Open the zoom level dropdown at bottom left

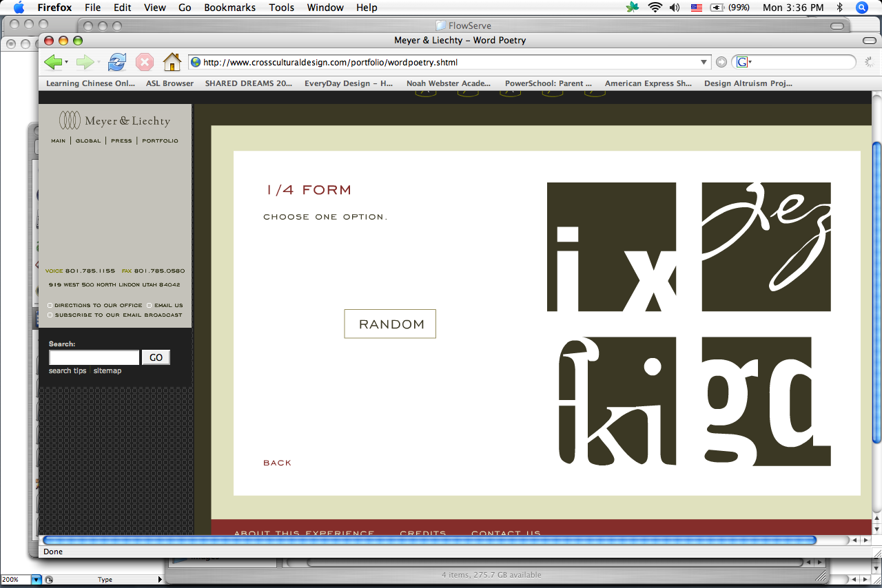[x=37, y=580]
